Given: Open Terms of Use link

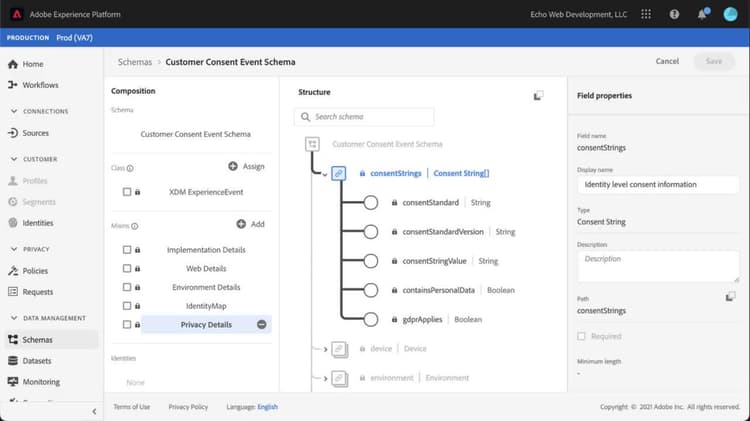Looking at the screenshot, I should tap(132, 407).
